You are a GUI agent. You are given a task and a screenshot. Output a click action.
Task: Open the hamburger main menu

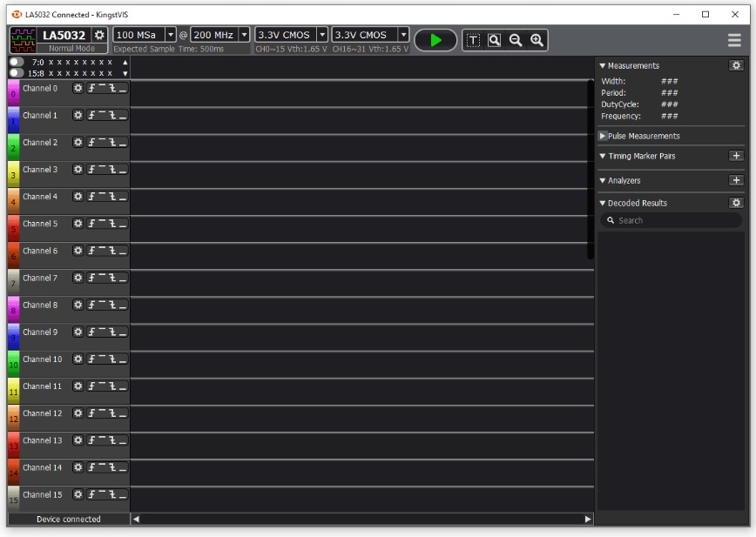coord(734,40)
